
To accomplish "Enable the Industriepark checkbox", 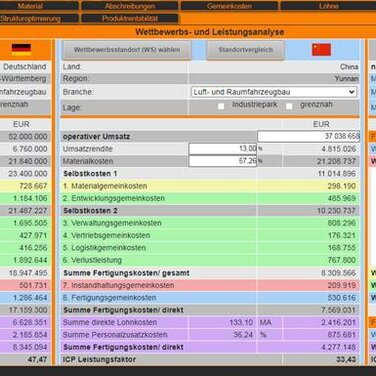I will click(221, 106).
